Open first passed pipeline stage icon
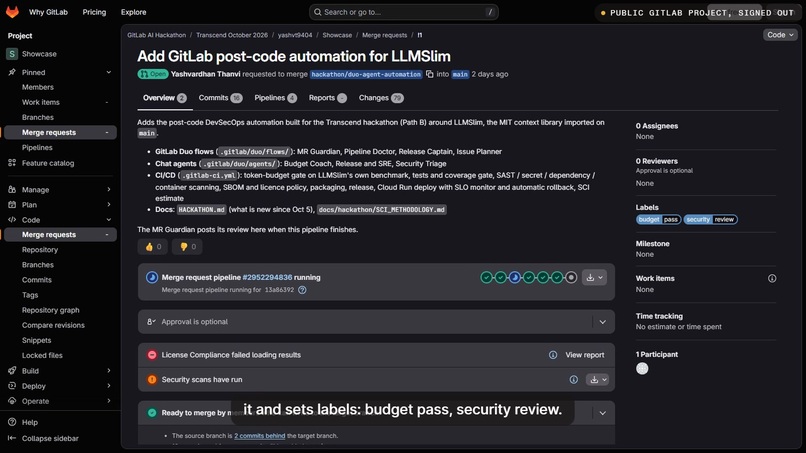 point(486,278)
